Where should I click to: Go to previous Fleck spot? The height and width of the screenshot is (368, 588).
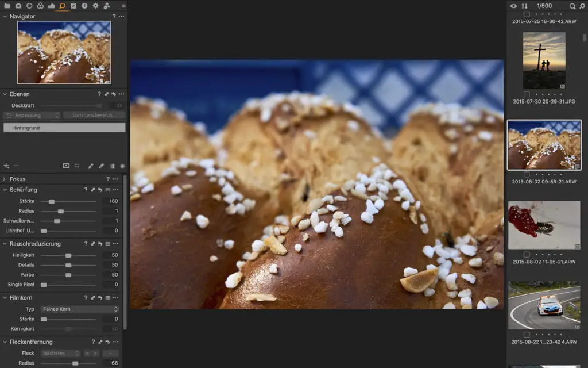click(87, 354)
